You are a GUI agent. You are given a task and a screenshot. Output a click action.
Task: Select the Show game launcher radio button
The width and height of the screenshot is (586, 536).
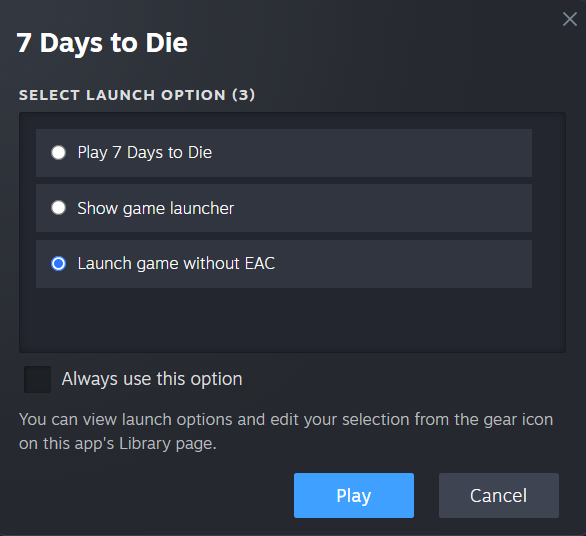pyautogui.click(x=59, y=208)
